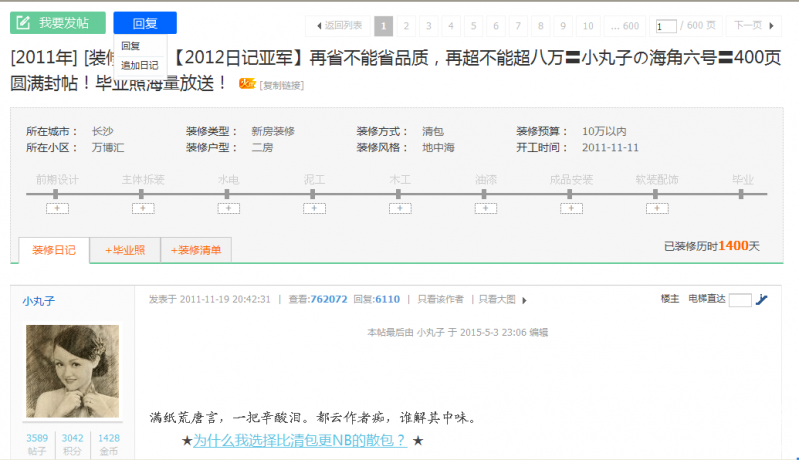
Task: Toggle 只看大图 view with arrow
Action: click(x=502, y=299)
